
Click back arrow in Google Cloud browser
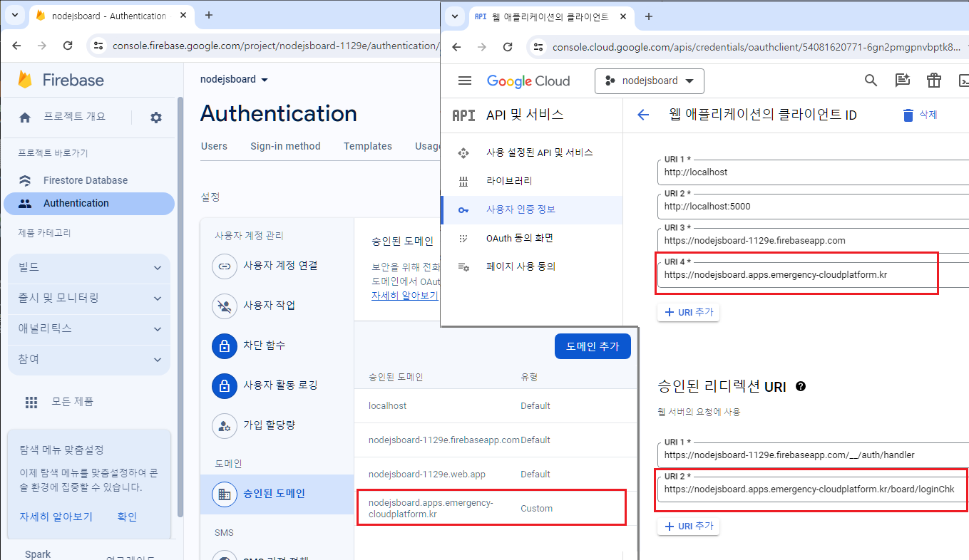[457, 47]
